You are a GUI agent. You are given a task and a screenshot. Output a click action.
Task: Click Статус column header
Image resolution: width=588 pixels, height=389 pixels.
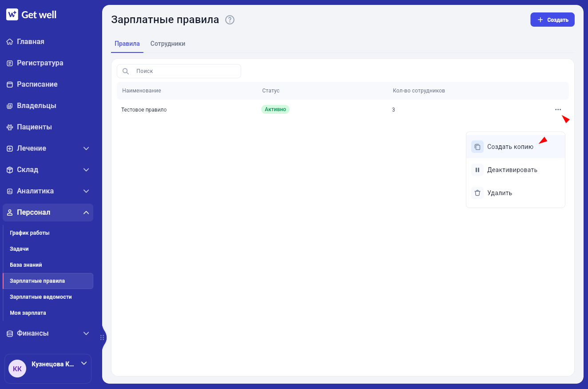(x=271, y=91)
